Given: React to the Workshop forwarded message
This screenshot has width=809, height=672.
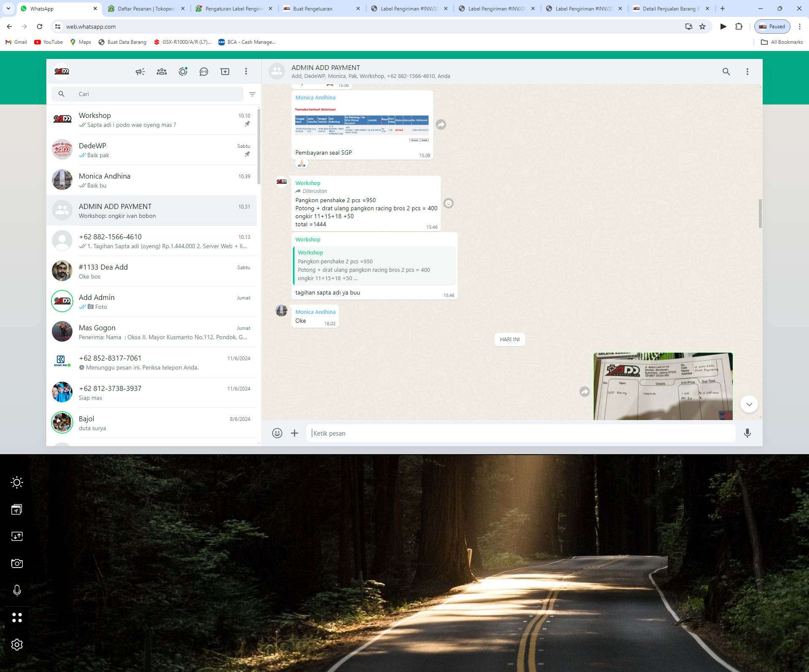Looking at the screenshot, I should point(449,203).
